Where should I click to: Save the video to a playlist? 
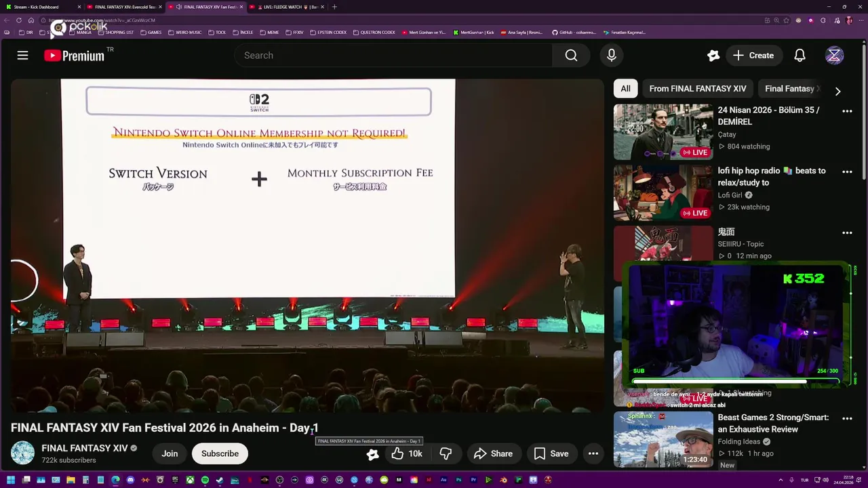[551, 453]
